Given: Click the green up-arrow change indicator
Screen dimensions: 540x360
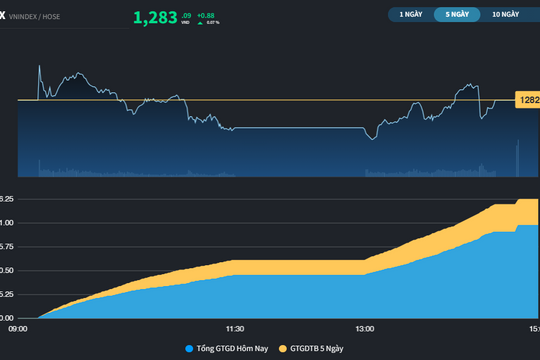Looking at the screenshot, I should [200, 23].
